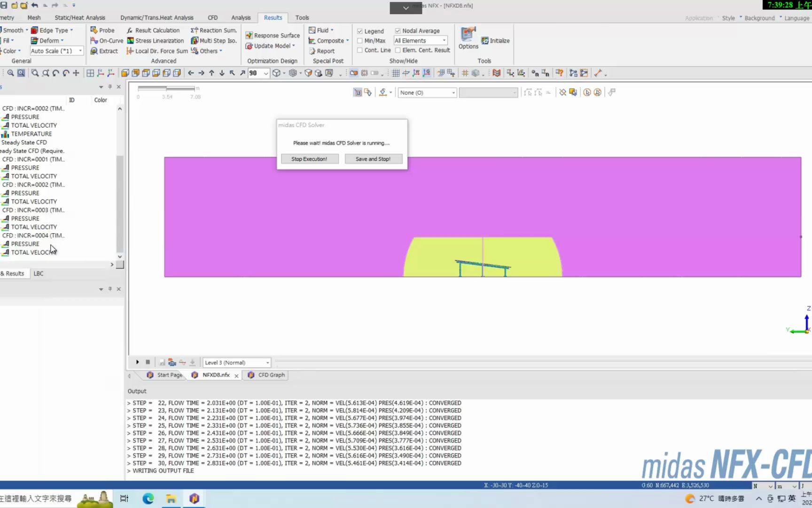812x508 pixels.
Task: Rotate view up with arrow icon
Action: pyautogui.click(x=211, y=73)
